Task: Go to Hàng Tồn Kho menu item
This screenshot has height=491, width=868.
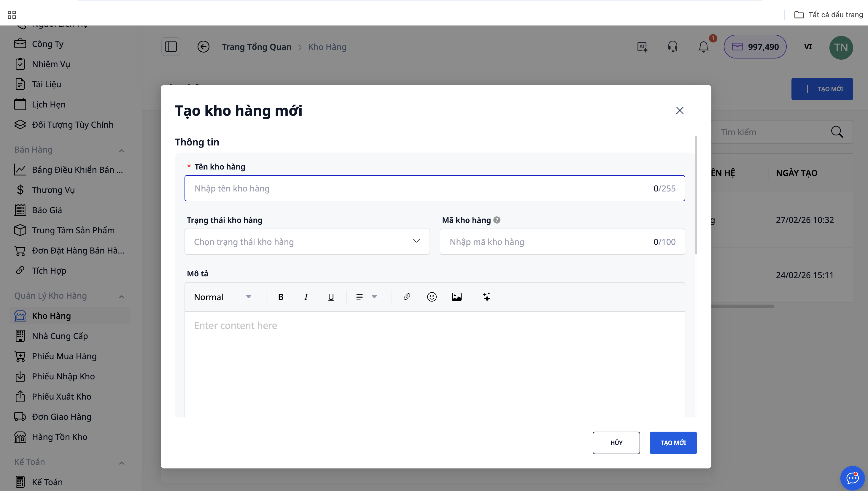Action: pyautogui.click(x=59, y=437)
